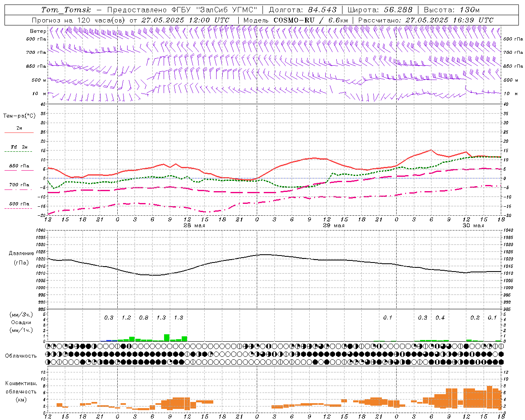Click the (мм/3ч.) precipitation unit label

pyautogui.click(x=21, y=315)
